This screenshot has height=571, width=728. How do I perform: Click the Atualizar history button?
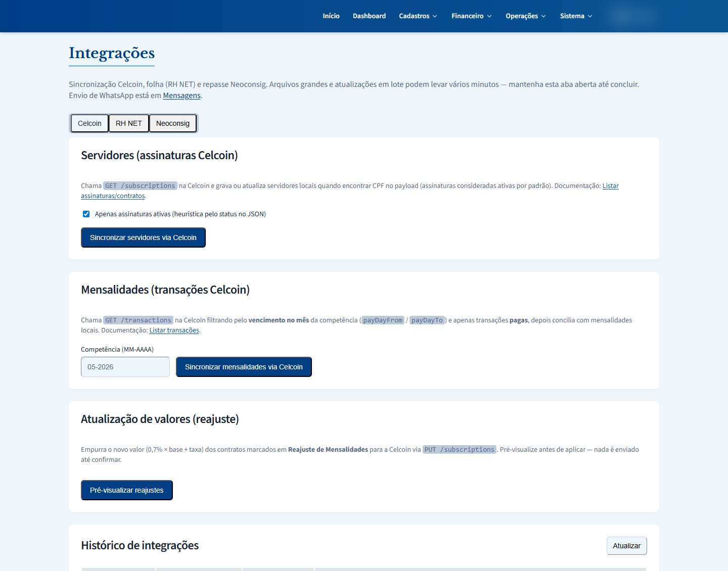tap(626, 546)
